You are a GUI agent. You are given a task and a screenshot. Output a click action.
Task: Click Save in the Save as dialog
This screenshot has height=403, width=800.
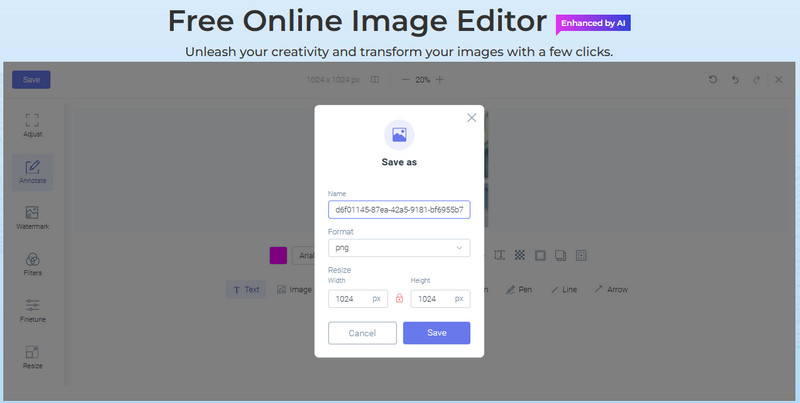(437, 333)
